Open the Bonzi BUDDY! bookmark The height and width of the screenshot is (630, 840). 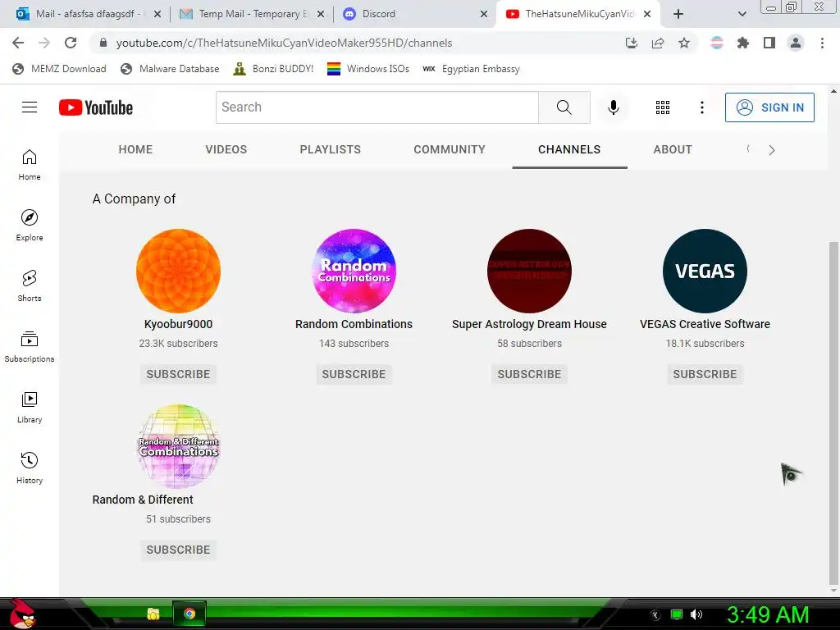point(274,69)
